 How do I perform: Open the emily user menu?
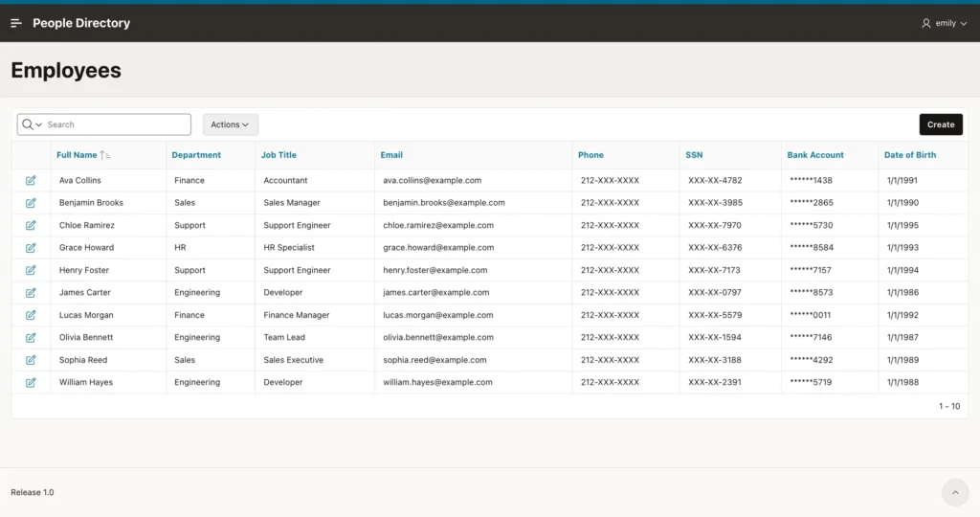pos(944,23)
